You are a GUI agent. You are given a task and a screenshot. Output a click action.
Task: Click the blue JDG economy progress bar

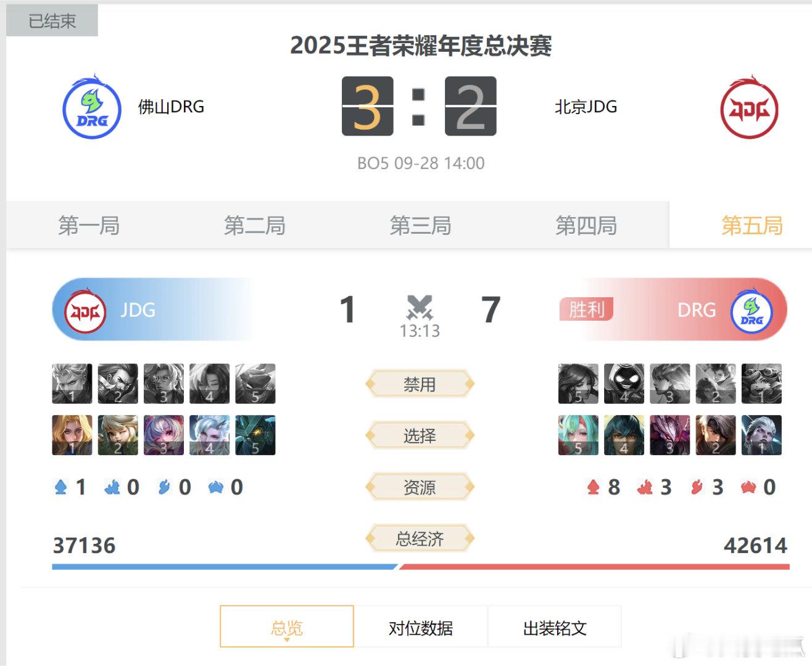click(x=225, y=567)
